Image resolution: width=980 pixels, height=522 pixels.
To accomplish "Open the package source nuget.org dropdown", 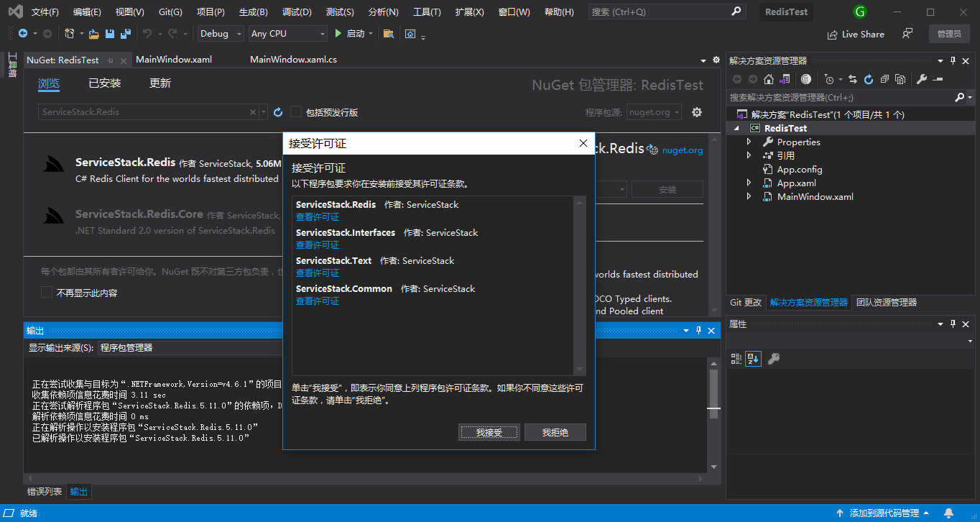I will click(654, 112).
